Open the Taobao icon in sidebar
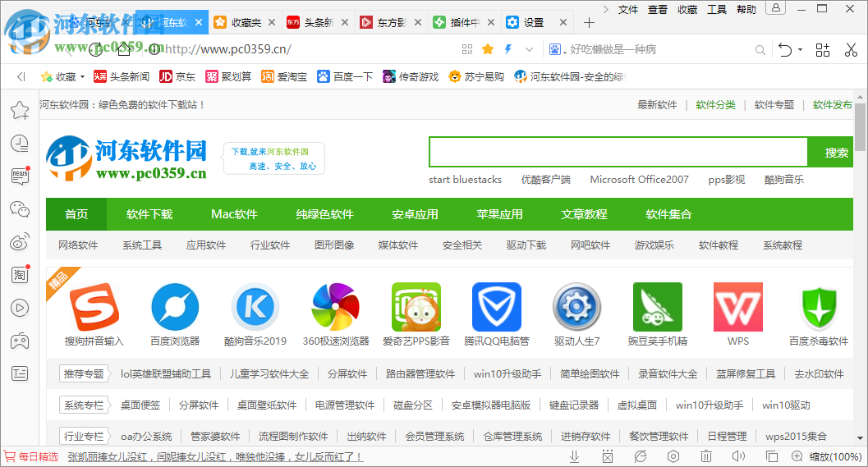 pos(20,274)
